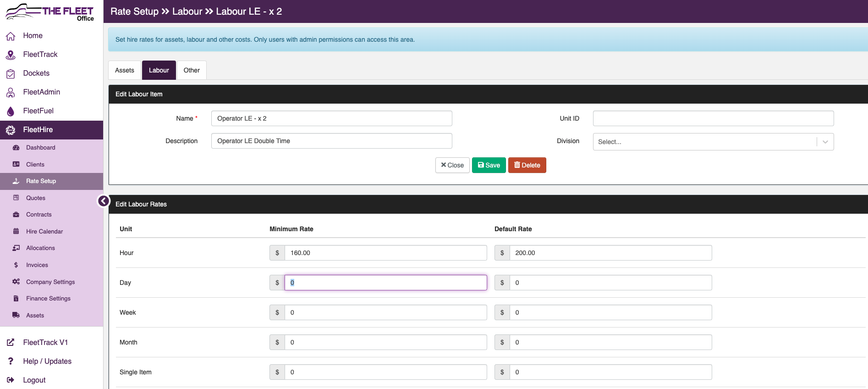
Task: Click the Allocations icon
Action: click(16, 248)
